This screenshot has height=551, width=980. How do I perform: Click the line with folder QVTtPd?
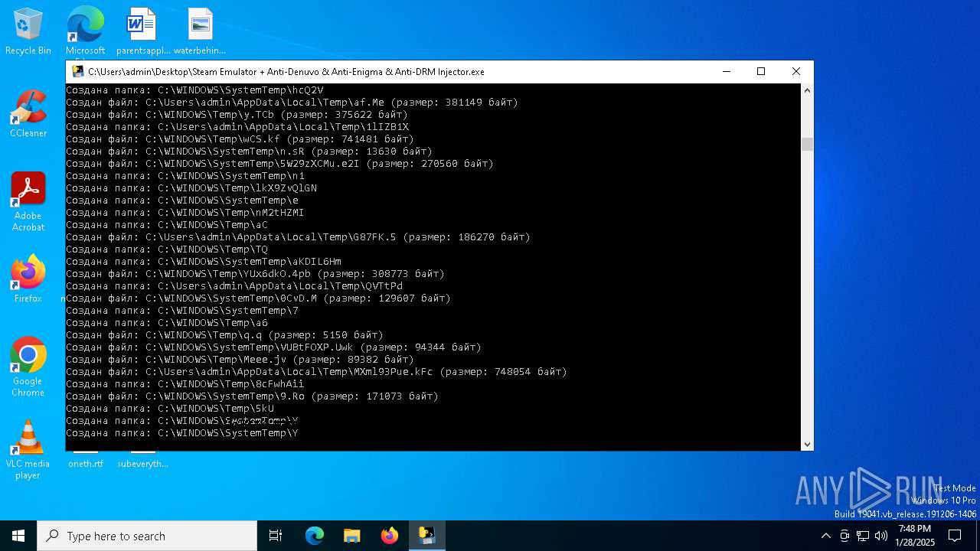(x=234, y=286)
